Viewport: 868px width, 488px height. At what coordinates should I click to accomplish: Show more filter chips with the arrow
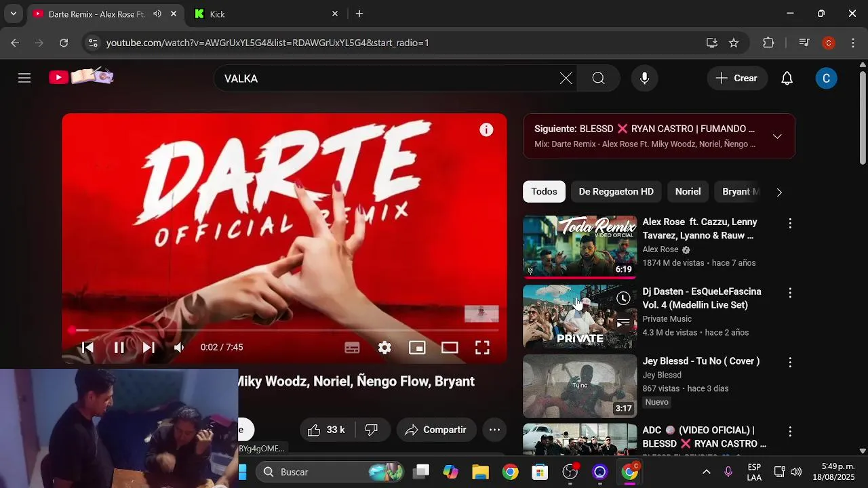[x=779, y=192]
